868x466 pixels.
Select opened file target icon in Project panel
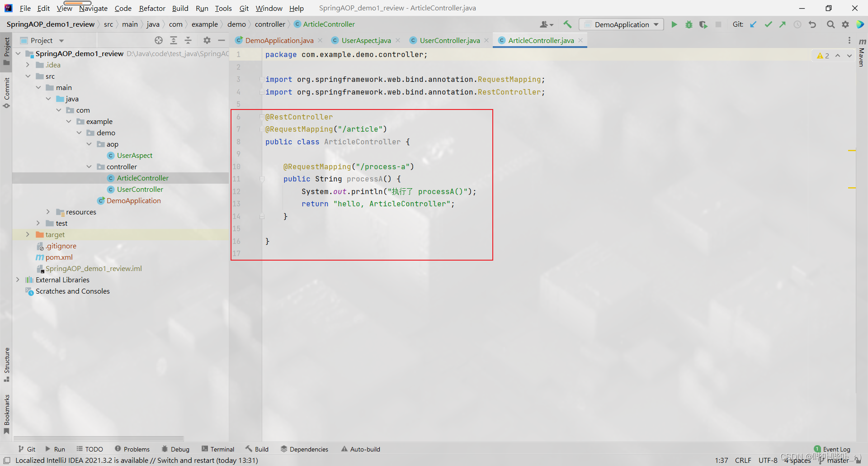[159, 40]
